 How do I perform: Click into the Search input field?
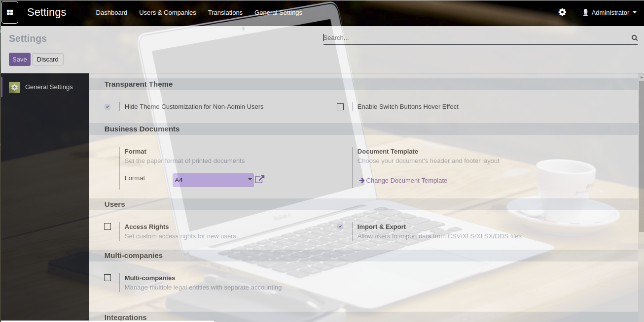(x=473, y=38)
